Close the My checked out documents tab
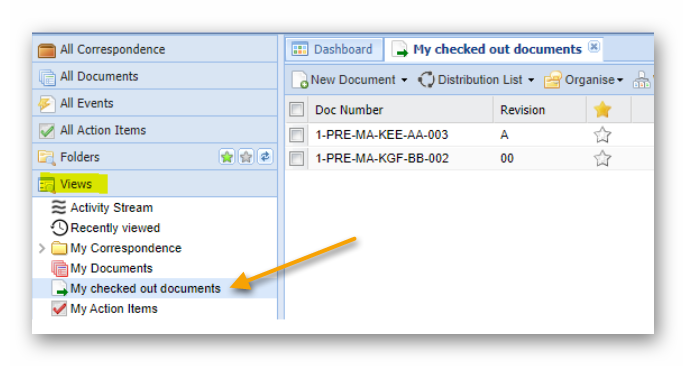 (594, 46)
